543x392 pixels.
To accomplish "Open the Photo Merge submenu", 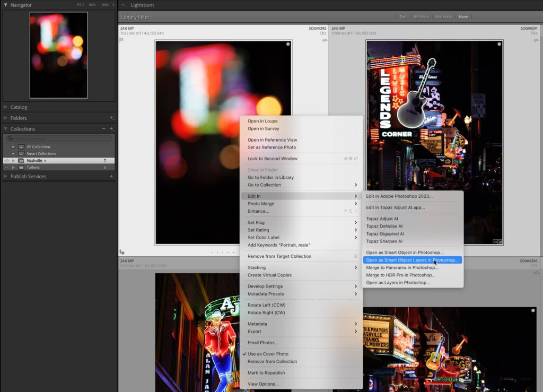I will pos(301,204).
